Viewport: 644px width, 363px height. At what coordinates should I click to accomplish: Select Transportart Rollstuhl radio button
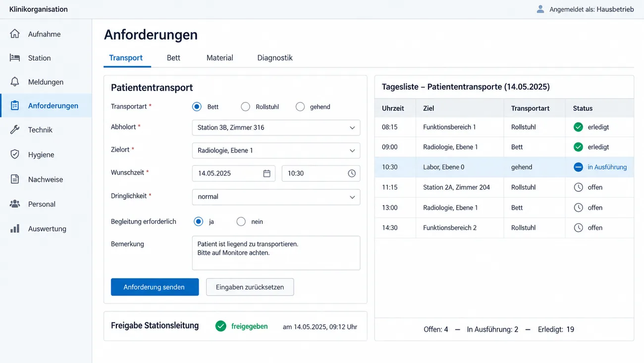[245, 107]
